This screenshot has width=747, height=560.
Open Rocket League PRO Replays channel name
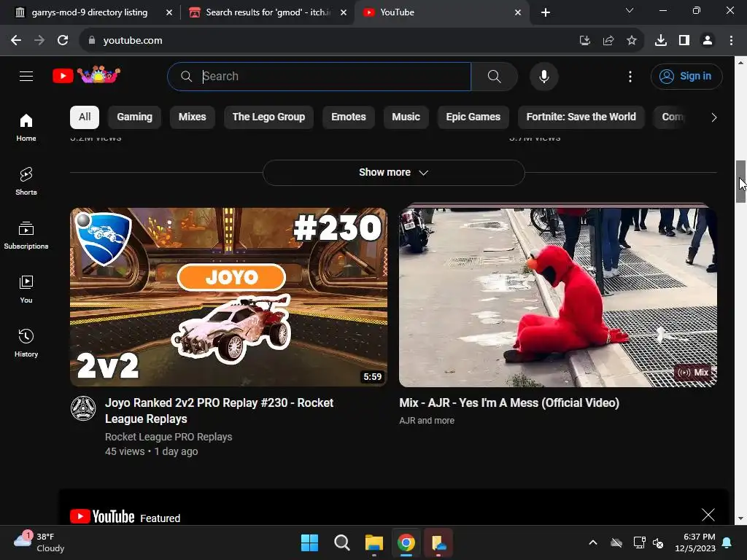pos(169,437)
